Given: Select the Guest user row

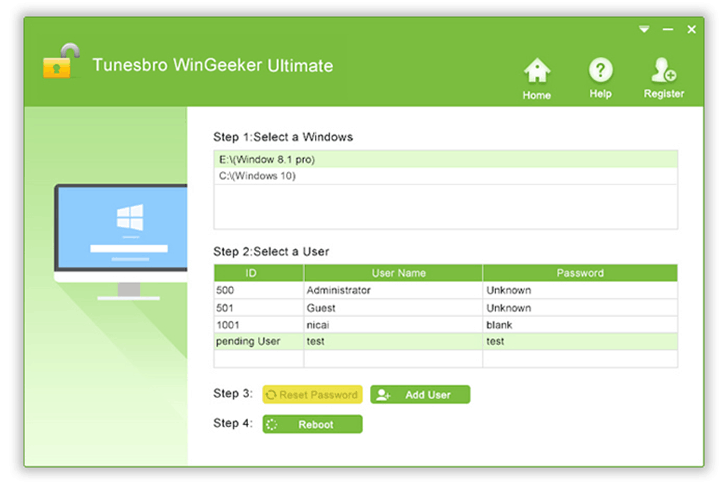Looking at the screenshot, I should pyautogui.click(x=445, y=308).
